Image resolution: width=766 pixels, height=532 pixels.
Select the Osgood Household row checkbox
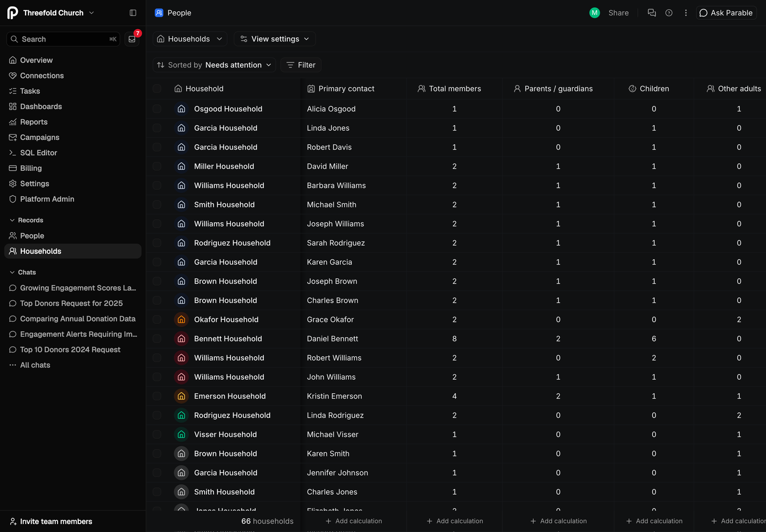(157, 109)
